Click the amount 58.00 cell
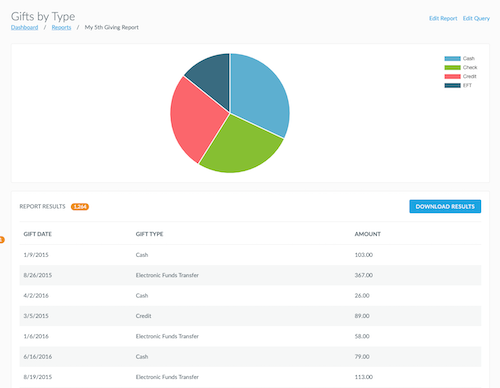Viewport: 500px width, 388px height. tap(362, 336)
